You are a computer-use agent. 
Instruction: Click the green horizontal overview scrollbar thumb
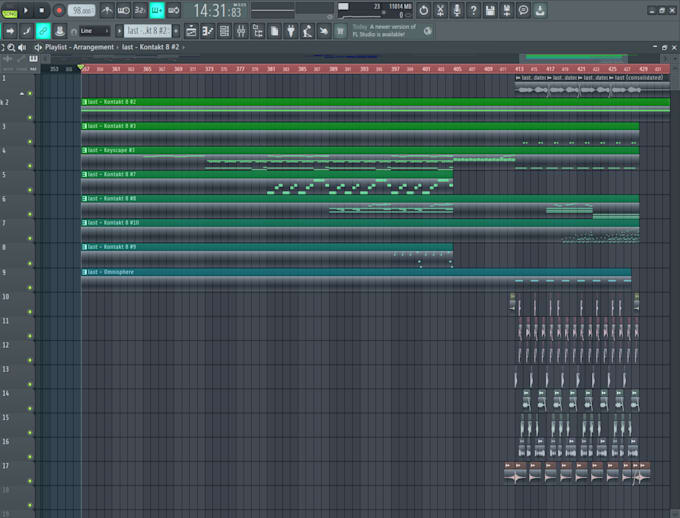[573, 57]
